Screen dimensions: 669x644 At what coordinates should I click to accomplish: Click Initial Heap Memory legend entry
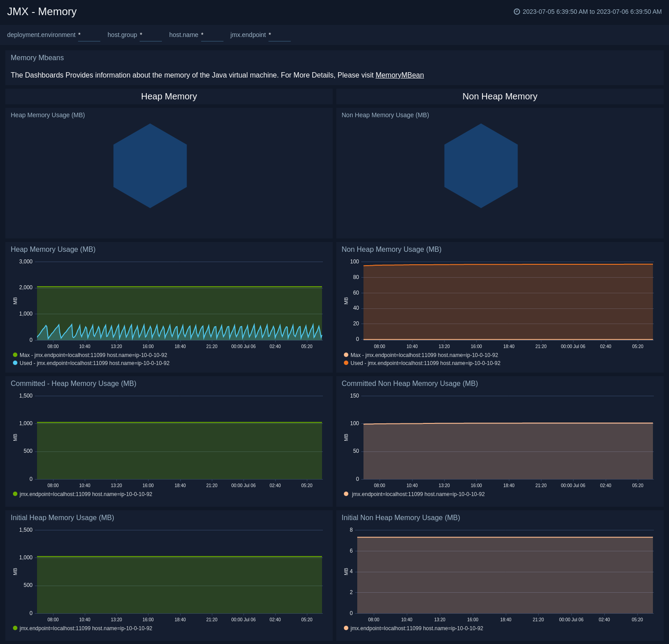click(x=83, y=628)
